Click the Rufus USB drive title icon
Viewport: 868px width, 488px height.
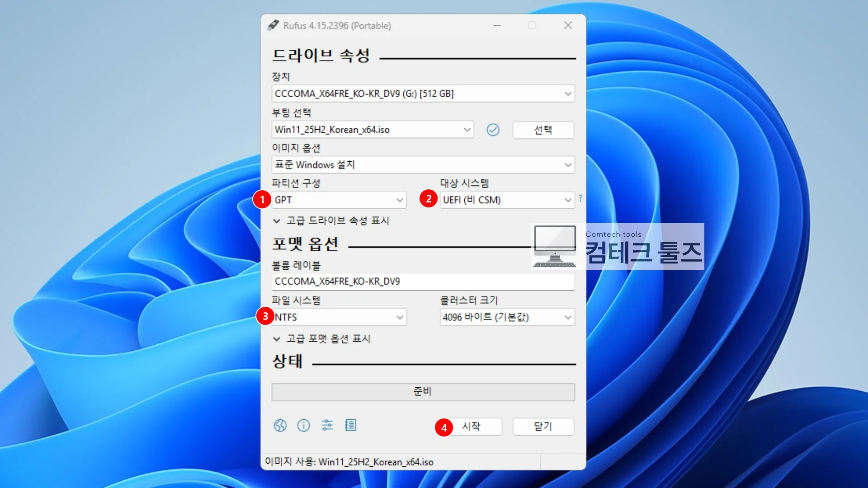(273, 25)
